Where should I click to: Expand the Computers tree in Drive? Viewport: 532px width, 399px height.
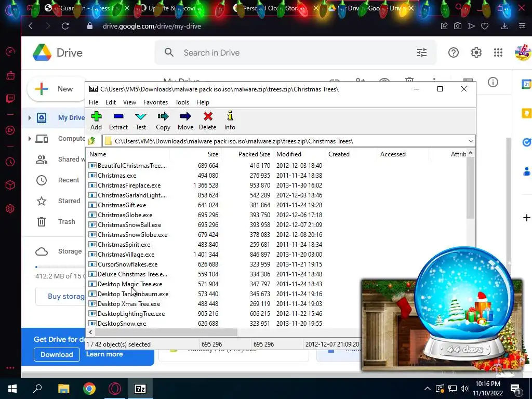click(x=30, y=138)
